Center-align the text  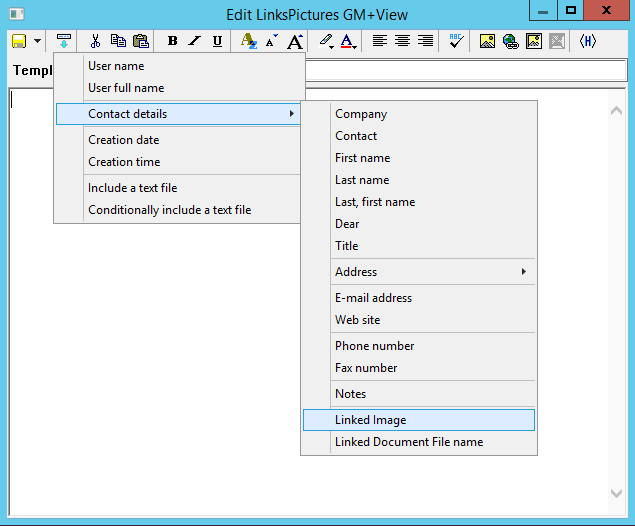(402, 41)
